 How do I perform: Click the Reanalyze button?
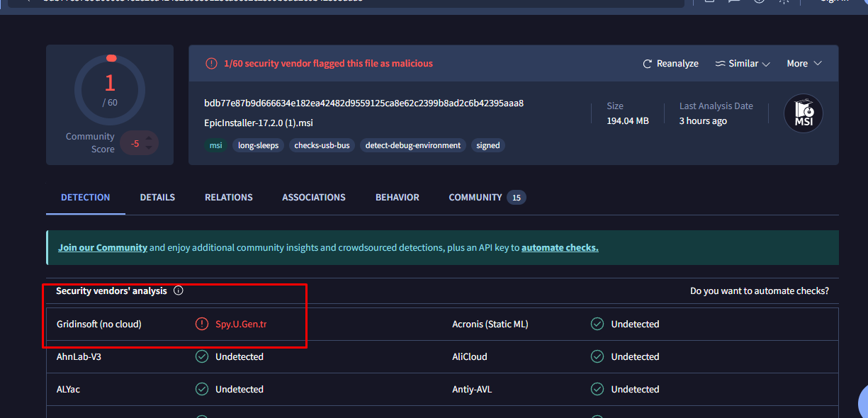click(x=670, y=64)
